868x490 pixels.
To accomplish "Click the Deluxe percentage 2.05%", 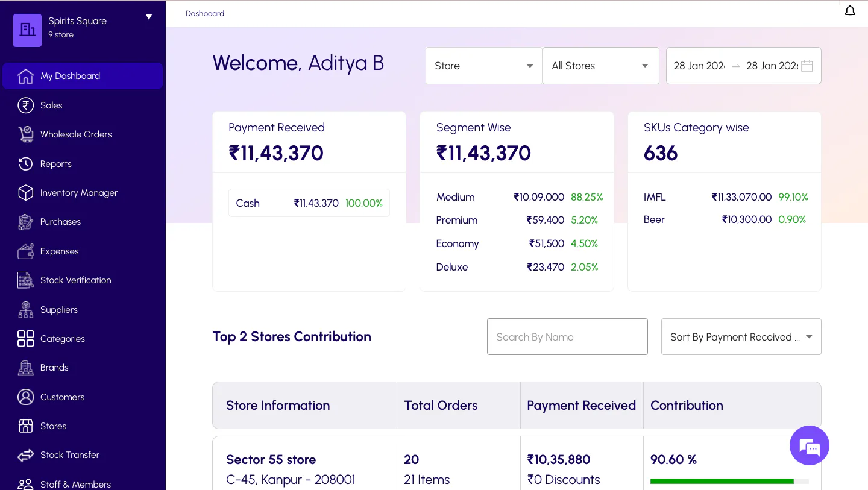I will click(585, 267).
